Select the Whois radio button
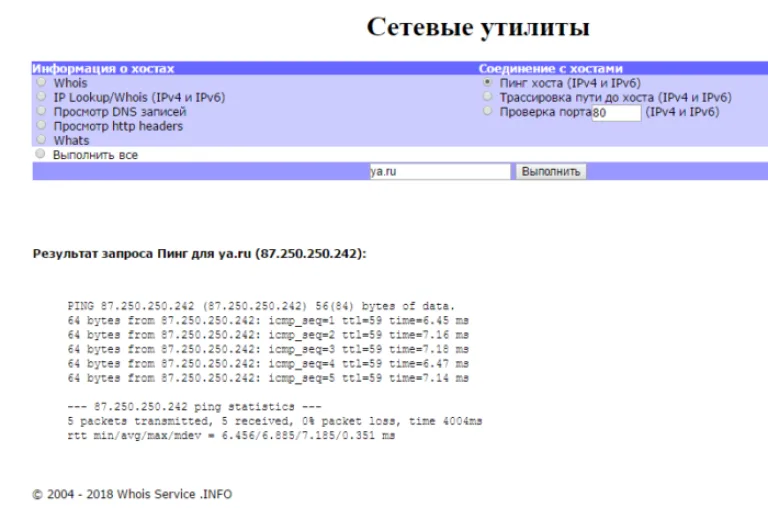768x508 pixels. (x=42, y=82)
